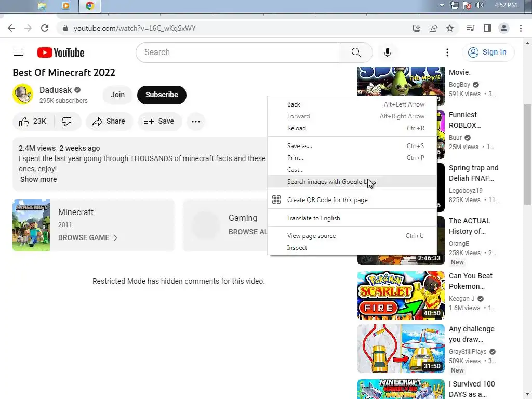Click the install app icon in address bar
The width and height of the screenshot is (532, 399).
(417, 28)
